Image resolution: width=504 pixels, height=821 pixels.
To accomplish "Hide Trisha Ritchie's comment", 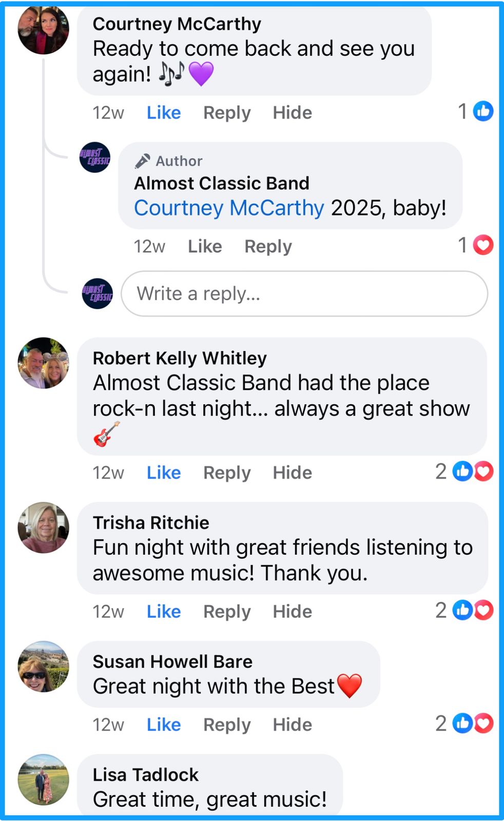I will coord(292,612).
